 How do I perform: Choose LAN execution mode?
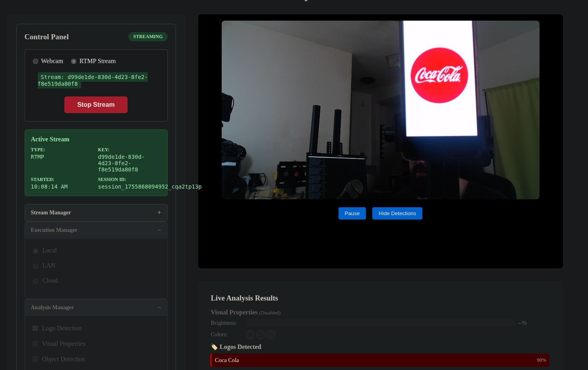pyautogui.click(x=35, y=266)
